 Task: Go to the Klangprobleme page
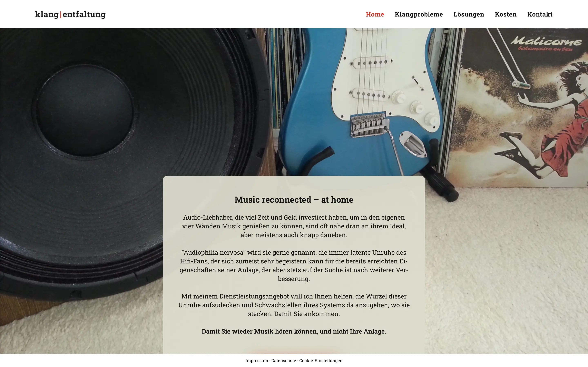[419, 14]
